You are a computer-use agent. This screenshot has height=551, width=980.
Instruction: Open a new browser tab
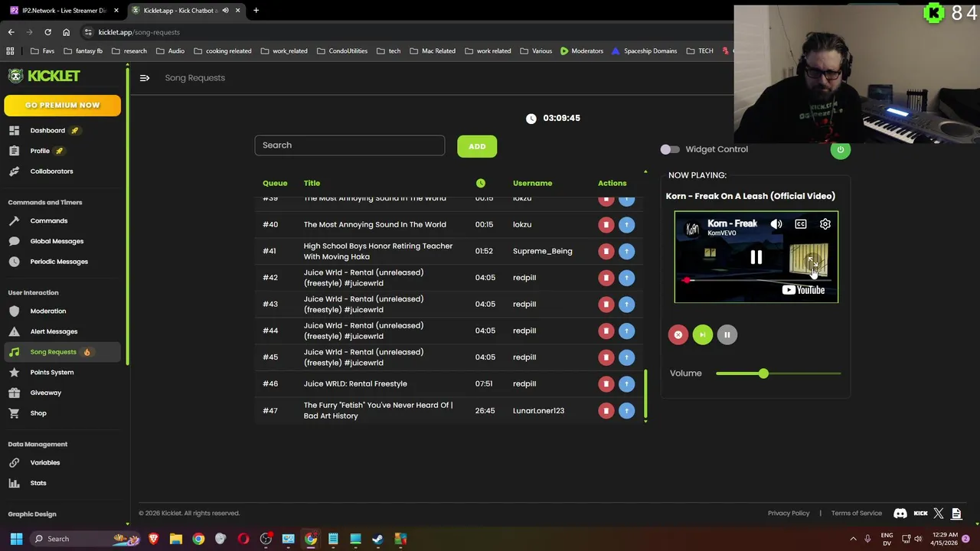256,10
